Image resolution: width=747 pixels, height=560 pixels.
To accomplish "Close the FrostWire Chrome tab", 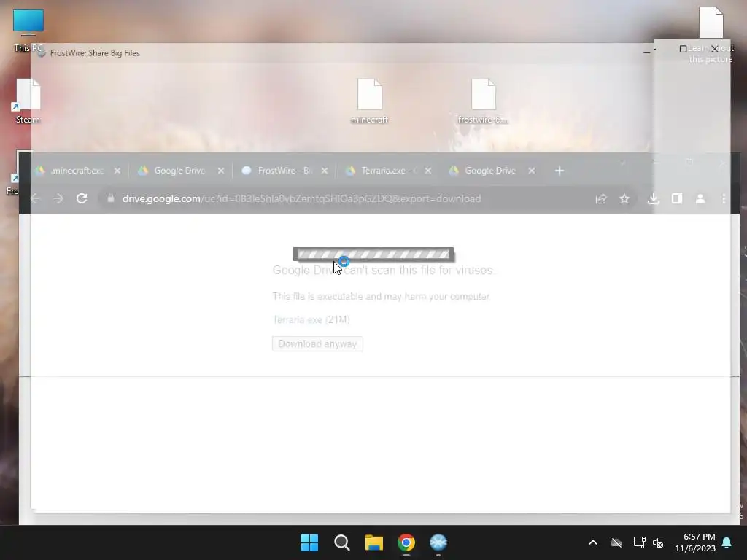I will click(325, 171).
